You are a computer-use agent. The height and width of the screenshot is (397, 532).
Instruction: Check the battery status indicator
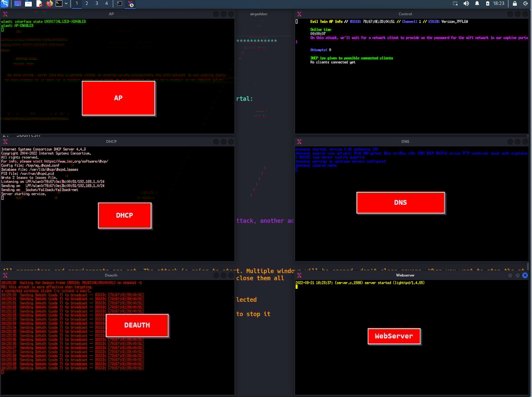(x=488, y=3)
